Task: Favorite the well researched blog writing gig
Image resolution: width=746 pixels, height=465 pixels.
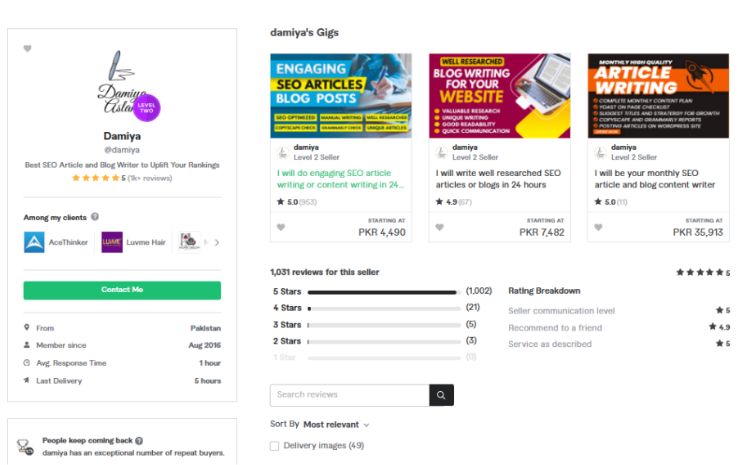Action: pos(440,227)
